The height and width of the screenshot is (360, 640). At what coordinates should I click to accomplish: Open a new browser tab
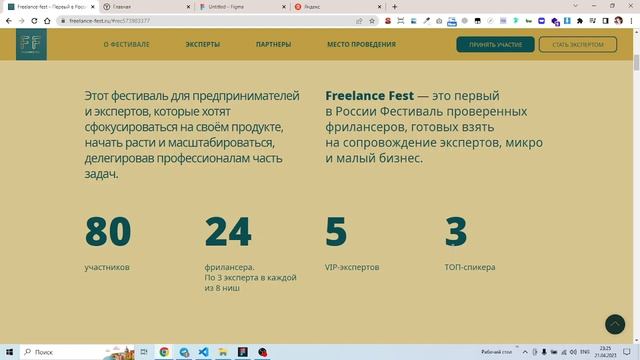click(x=394, y=7)
